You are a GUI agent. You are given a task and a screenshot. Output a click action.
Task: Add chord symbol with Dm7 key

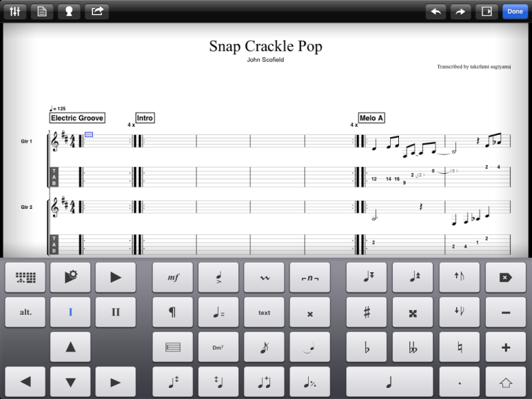coord(218,347)
